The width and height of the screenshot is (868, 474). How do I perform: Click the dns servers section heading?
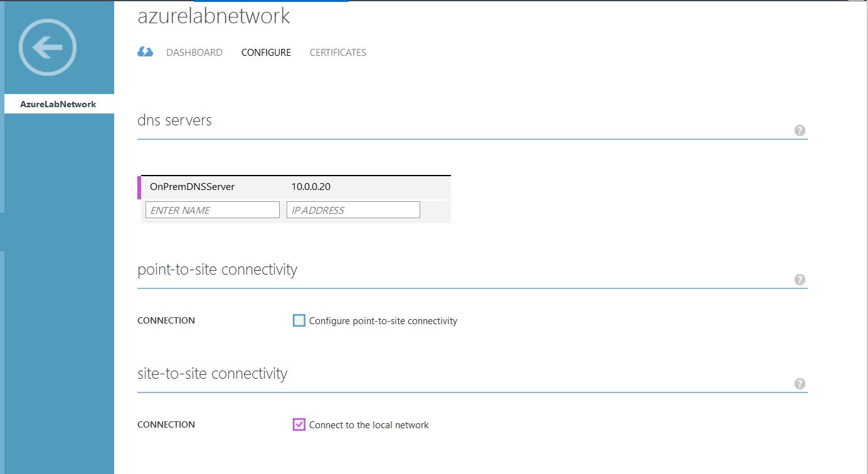[174, 120]
